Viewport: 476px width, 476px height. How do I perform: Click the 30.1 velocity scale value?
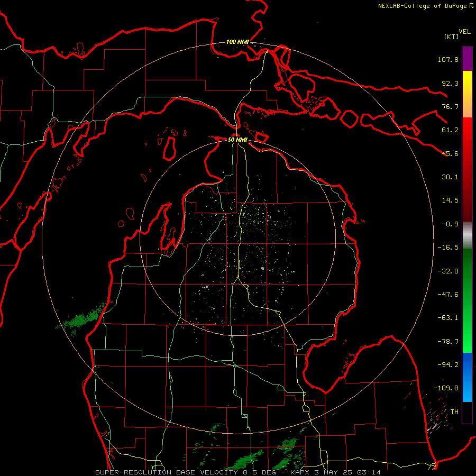(x=450, y=177)
